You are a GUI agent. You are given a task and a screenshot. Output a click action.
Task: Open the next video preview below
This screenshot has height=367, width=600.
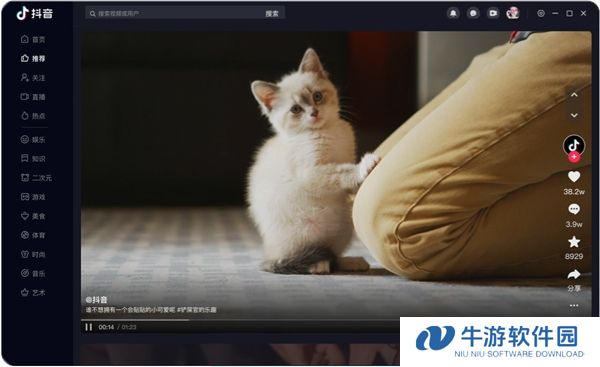(x=240, y=354)
